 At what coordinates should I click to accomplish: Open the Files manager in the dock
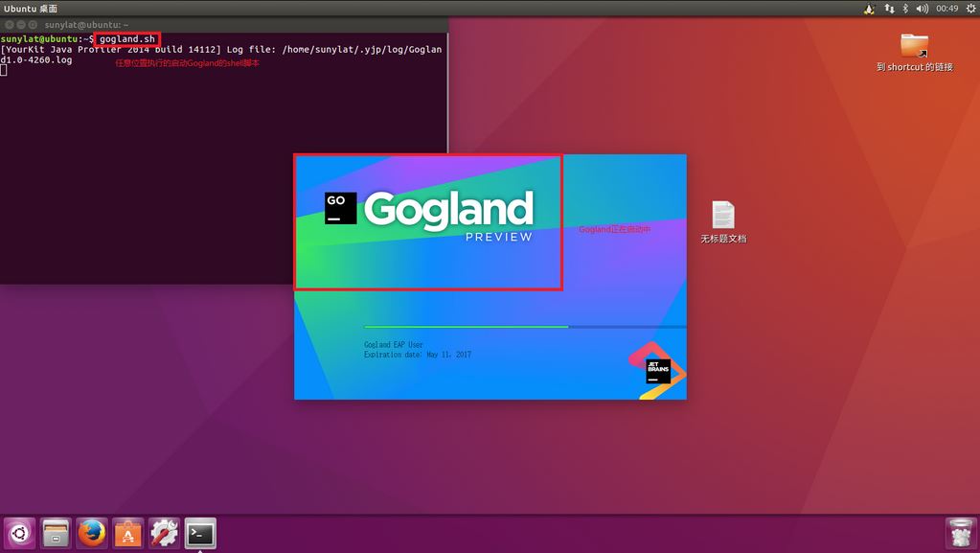pyautogui.click(x=56, y=534)
